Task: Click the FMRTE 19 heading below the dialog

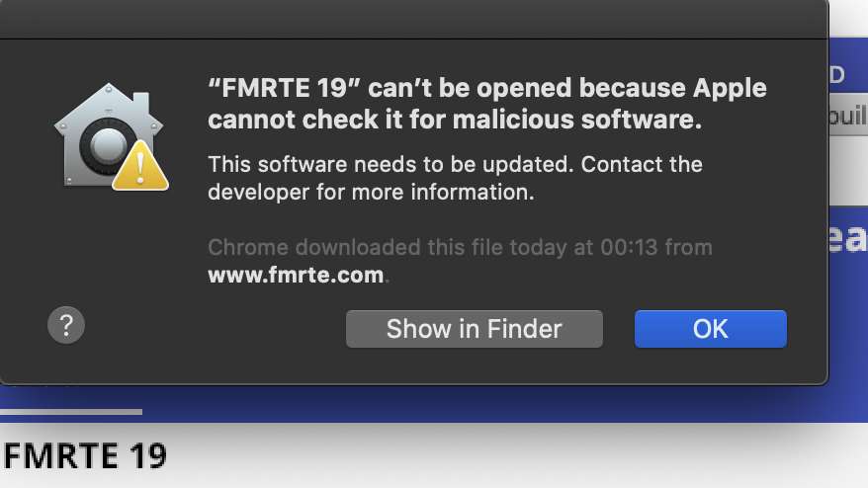Action: (85, 456)
